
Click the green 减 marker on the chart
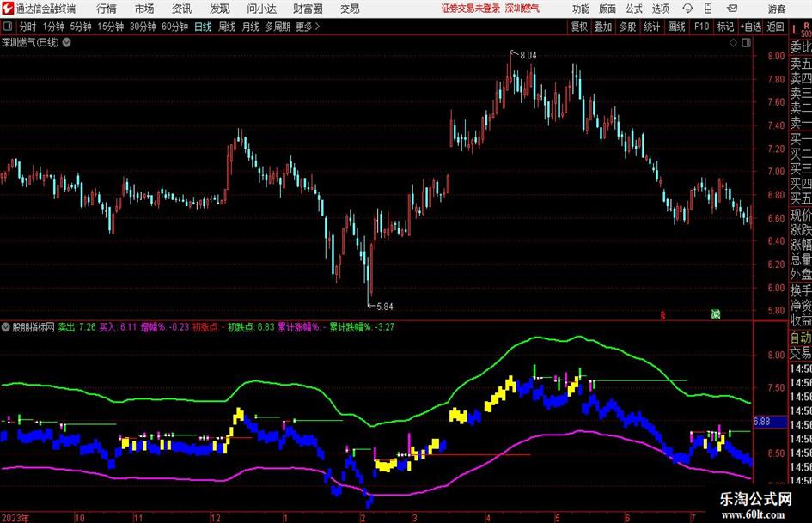(716, 313)
